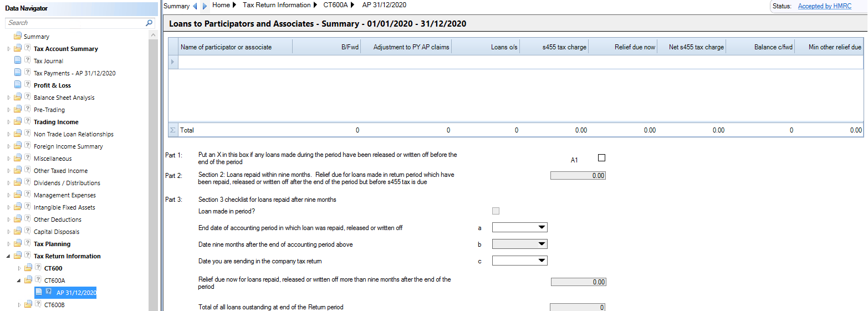Click the folder icon of CT600B
868x311 pixels.
coord(28,305)
